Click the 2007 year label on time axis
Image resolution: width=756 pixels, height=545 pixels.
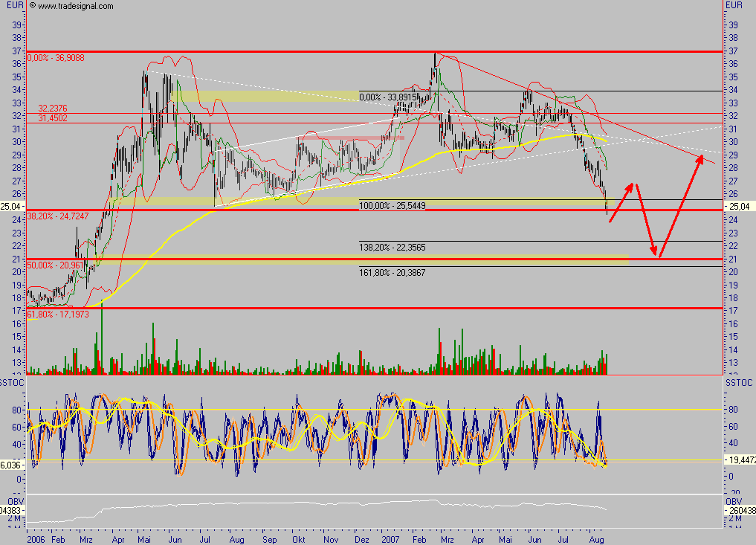(x=391, y=537)
